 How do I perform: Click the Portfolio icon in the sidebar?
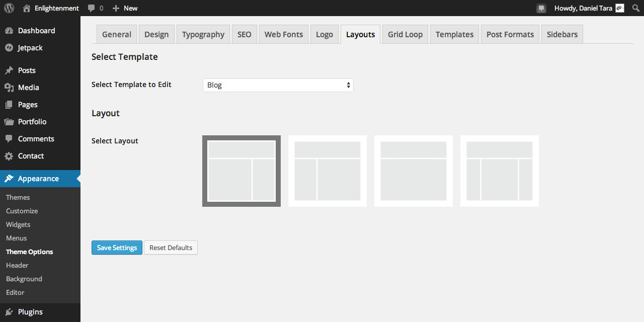tap(11, 121)
